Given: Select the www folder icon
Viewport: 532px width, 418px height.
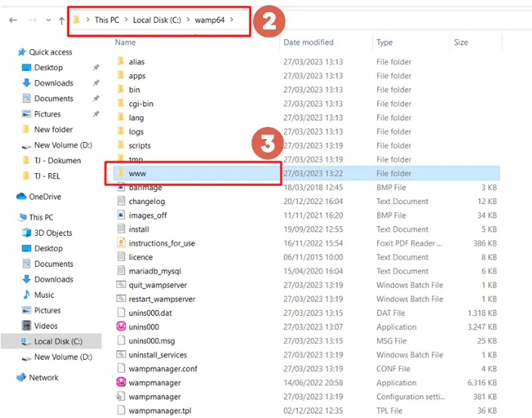Looking at the screenshot, I should point(121,173).
